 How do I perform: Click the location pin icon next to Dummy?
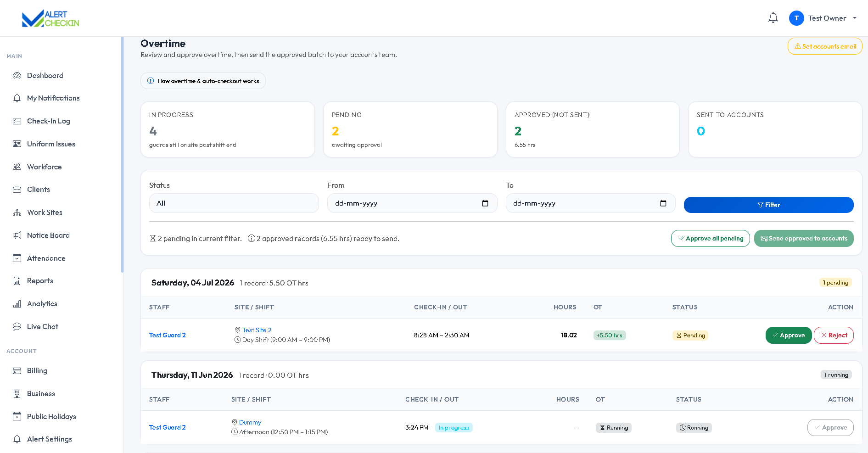(x=235, y=422)
